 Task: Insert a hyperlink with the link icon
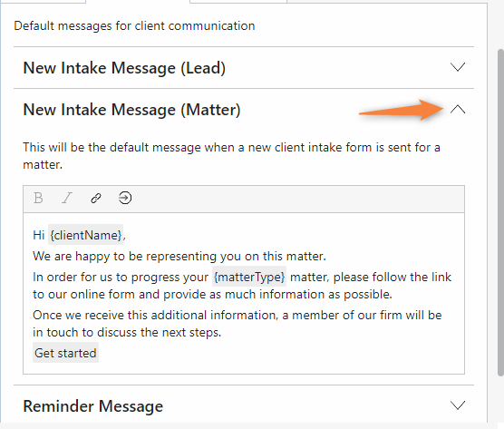tap(96, 198)
